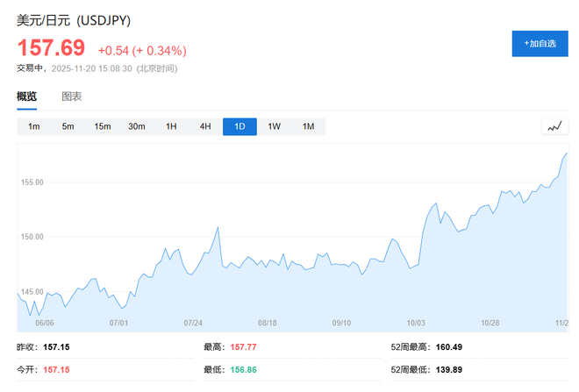Switch to the 概览 tab

27,96
